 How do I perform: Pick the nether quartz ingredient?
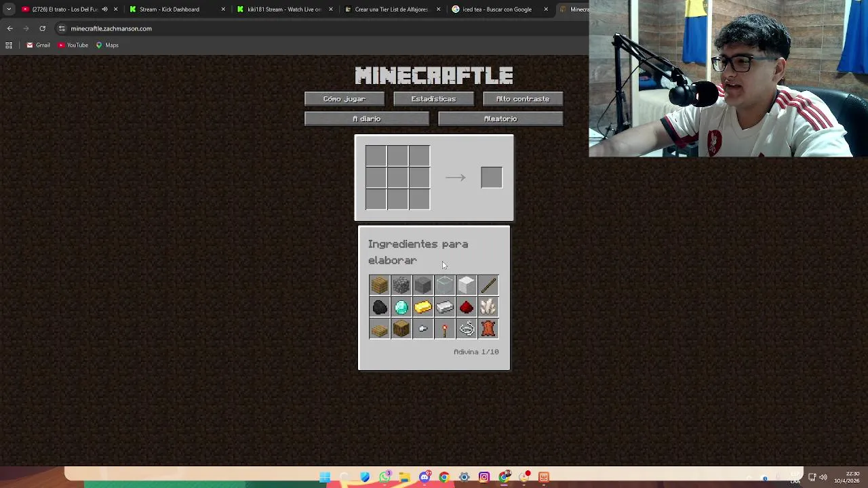(x=488, y=307)
